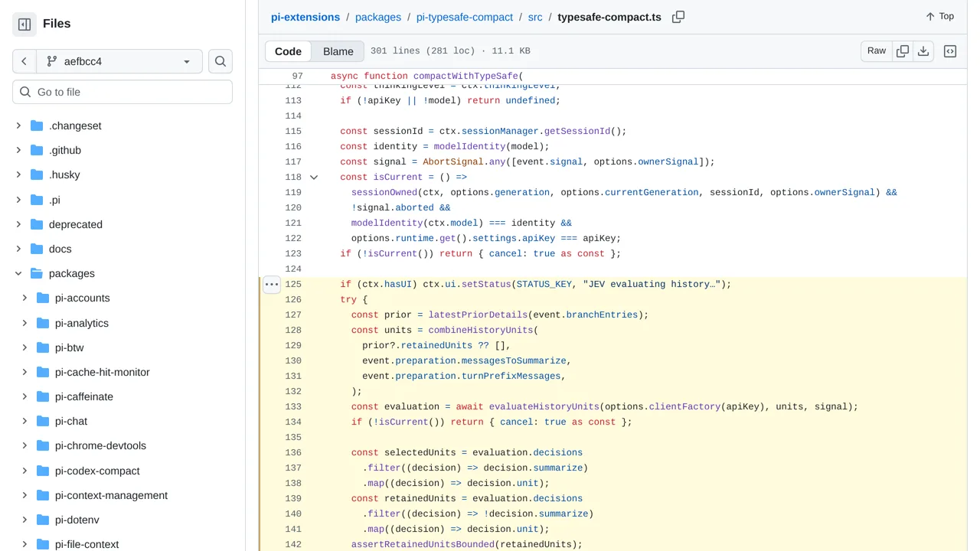Click the open packages folder icon
The height and width of the screenshot is (551, 980).
[x=37, y=273]
